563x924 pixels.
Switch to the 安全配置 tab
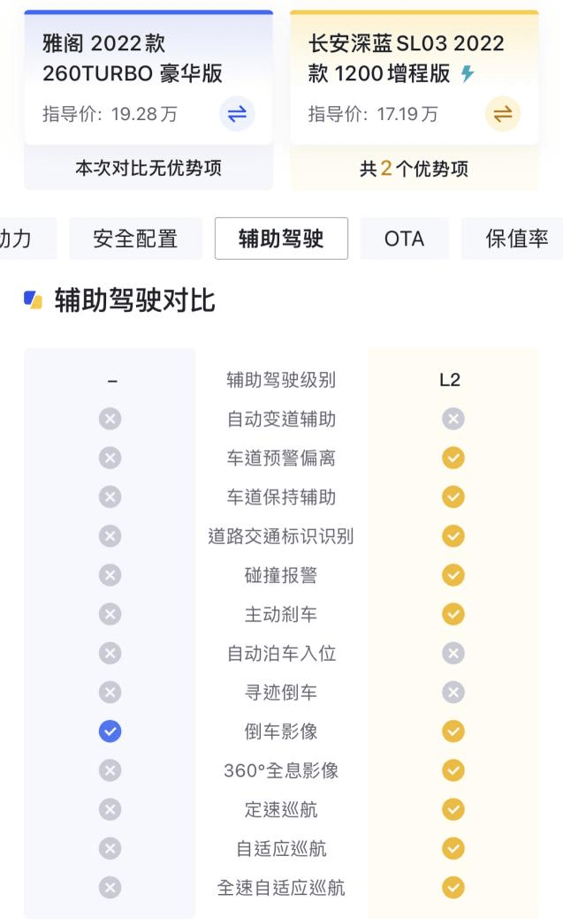pyautogui.click(x=134, y=239)
